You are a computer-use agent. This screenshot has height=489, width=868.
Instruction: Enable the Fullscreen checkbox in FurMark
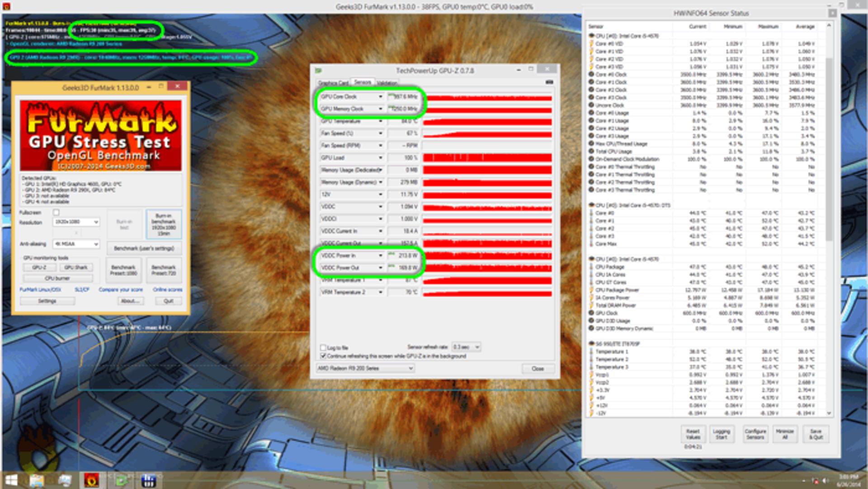pos(56,212)
